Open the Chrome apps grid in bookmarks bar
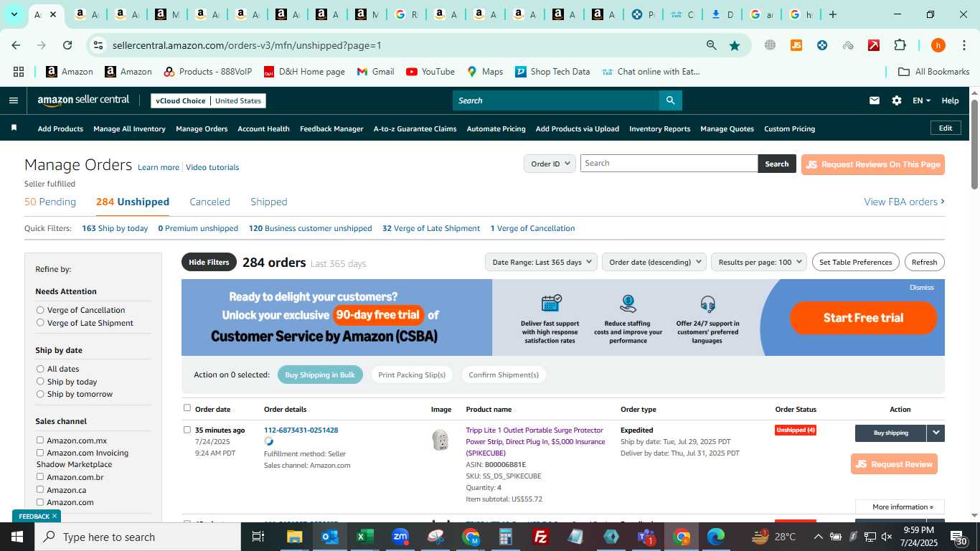Screen dimensions: 980x551 [19, 72]
